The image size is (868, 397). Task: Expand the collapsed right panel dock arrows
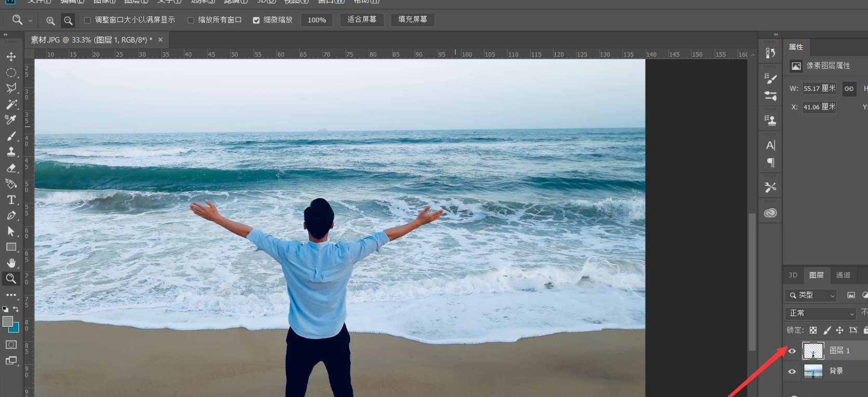pyautogui.click(x=775, y=35)
